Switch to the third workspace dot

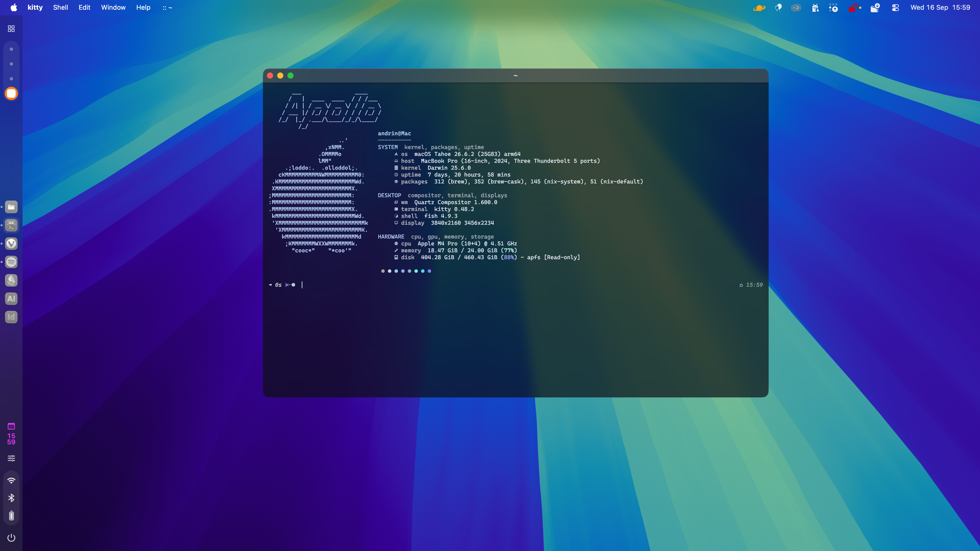[11, 78]
